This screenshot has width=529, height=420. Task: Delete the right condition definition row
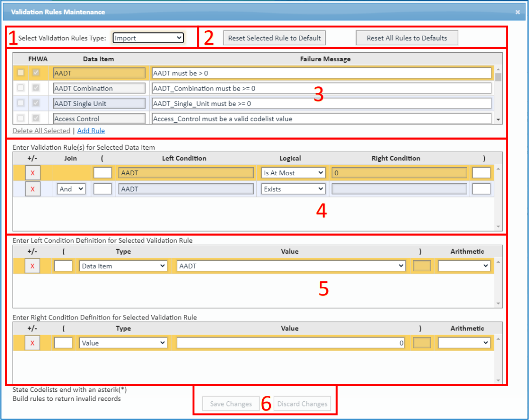33,343
